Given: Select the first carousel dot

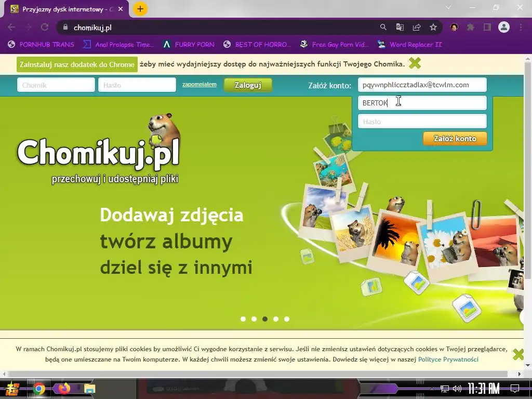Looking at the screenshot, I should [243, 319].
